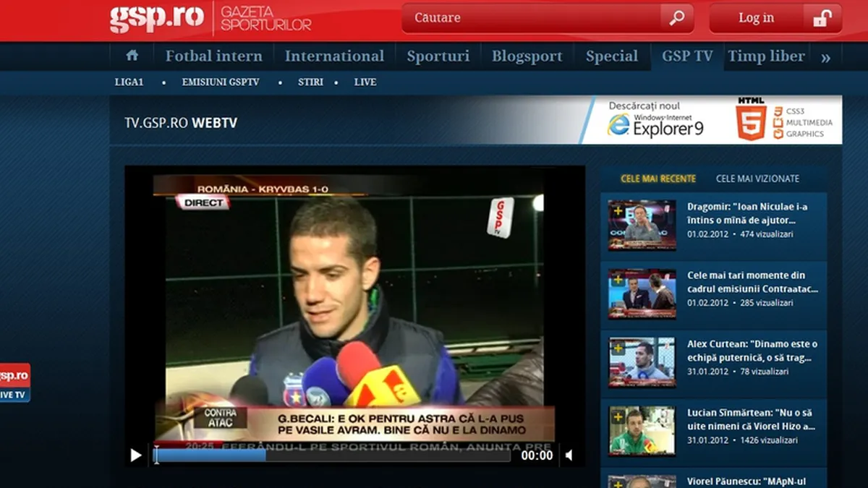Click the search magnifier icon
The image size is (868, 488).
point(677,18)
